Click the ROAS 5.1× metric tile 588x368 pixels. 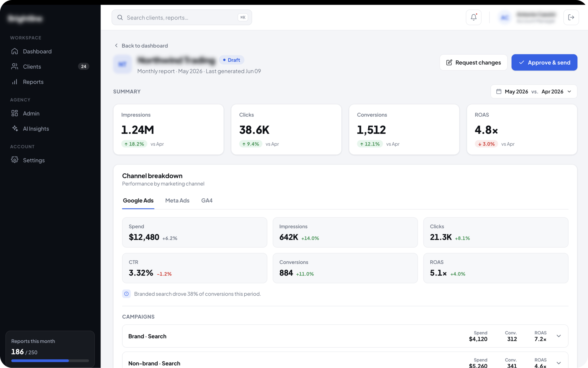tap(496, 268)
